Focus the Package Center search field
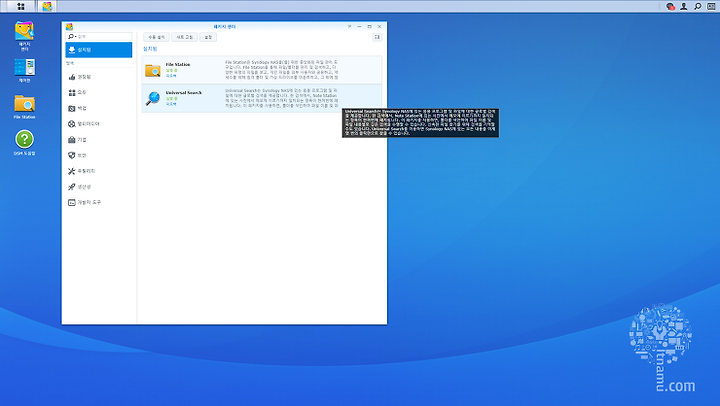720x406 pixels. point(103,36)
